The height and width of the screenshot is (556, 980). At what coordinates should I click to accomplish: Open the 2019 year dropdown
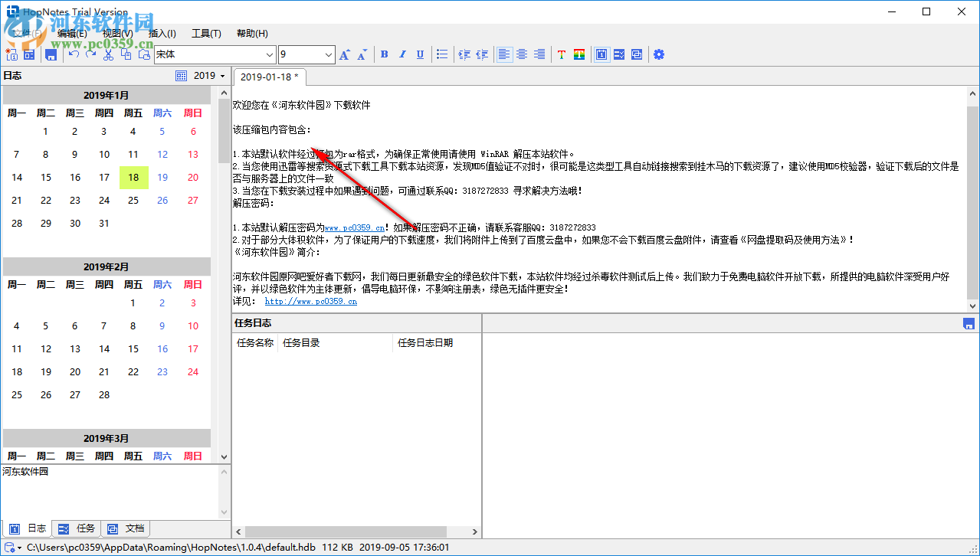coord(218,75)
